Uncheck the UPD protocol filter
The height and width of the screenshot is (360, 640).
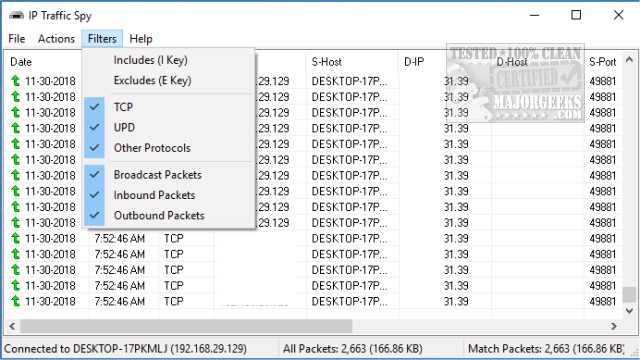(169, 127)
